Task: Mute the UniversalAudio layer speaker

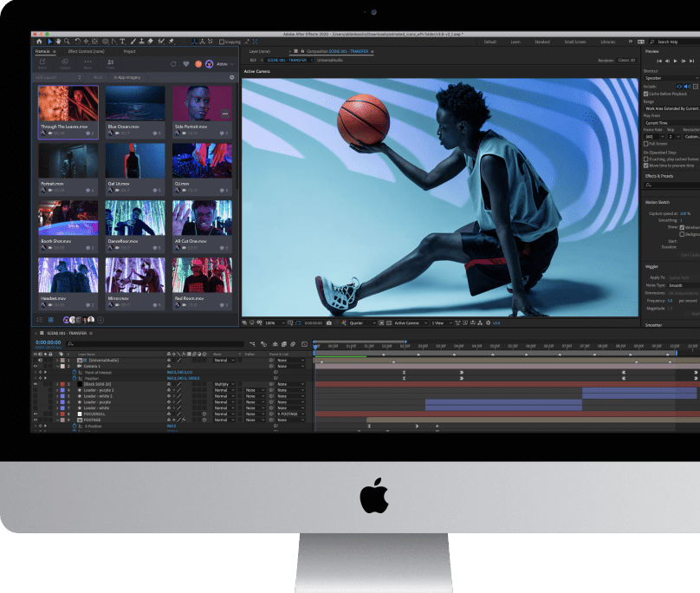Action: (40, 360)
